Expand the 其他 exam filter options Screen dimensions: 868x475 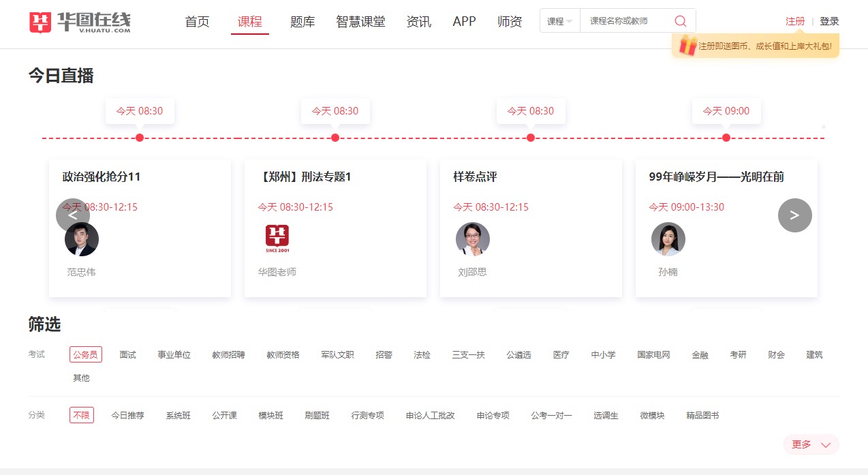coord(81,378)
